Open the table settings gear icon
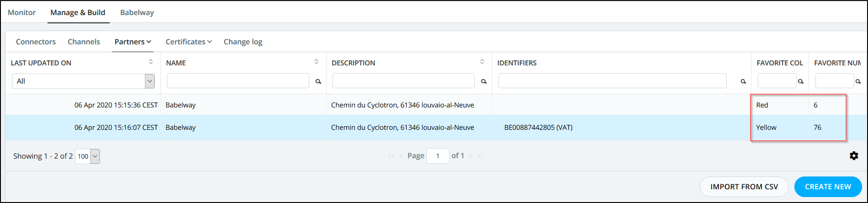The width and height of the screenshot is (868, 203). [853, 156]
